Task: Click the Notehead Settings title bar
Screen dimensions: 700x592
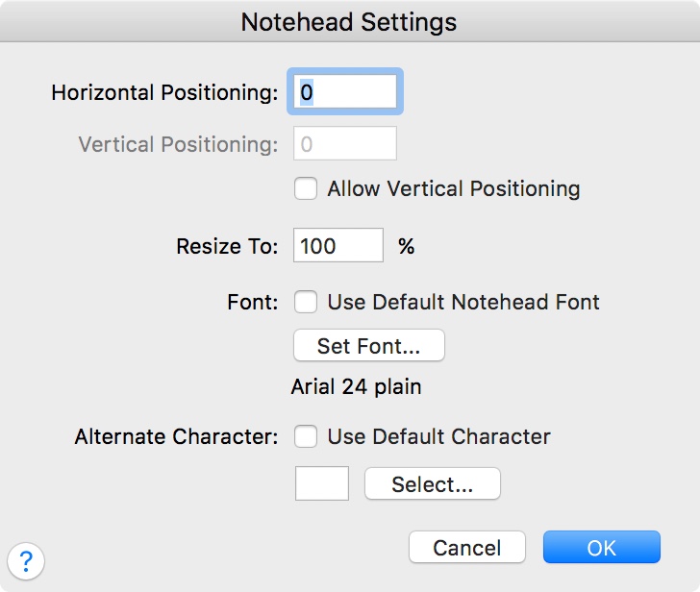Action: tap(350, 22)
